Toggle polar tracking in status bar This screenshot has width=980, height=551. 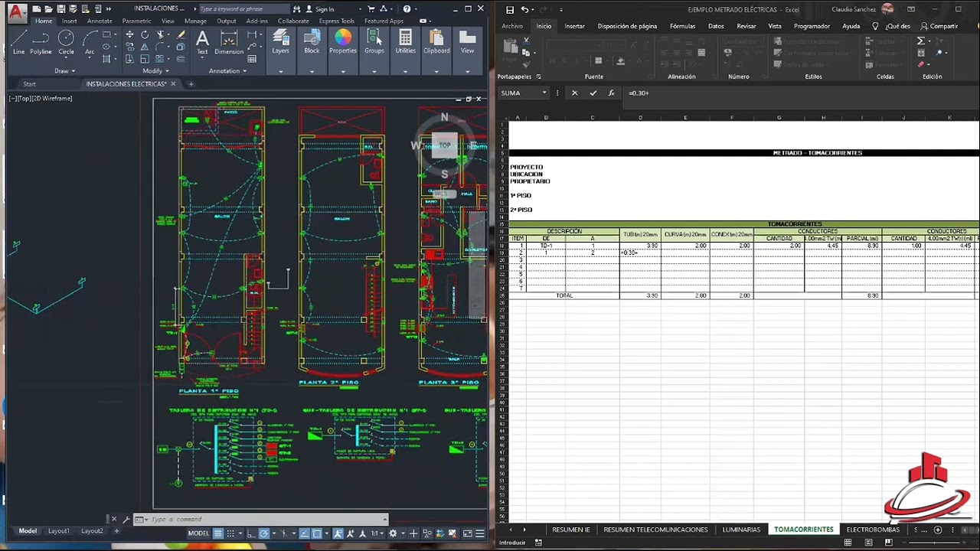264,533
